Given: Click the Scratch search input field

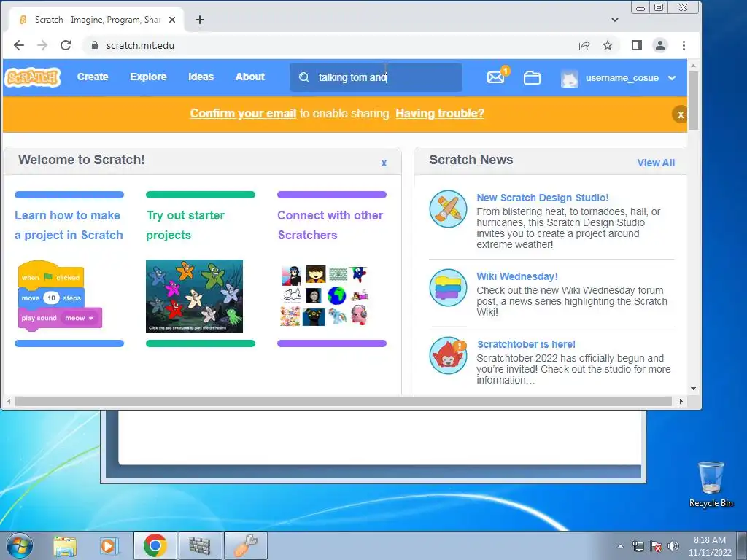Looking at the screenshot, I should coord(376,77).
